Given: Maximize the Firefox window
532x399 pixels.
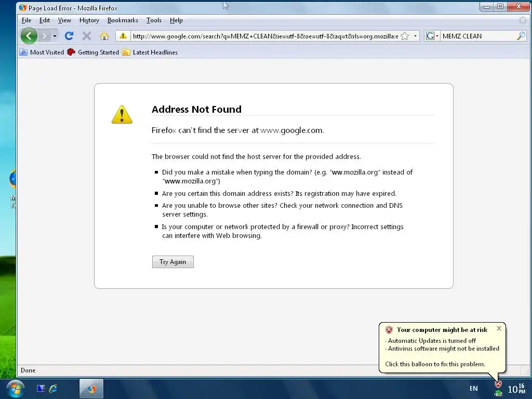Looking at the screenshot, I should [500, 6].
